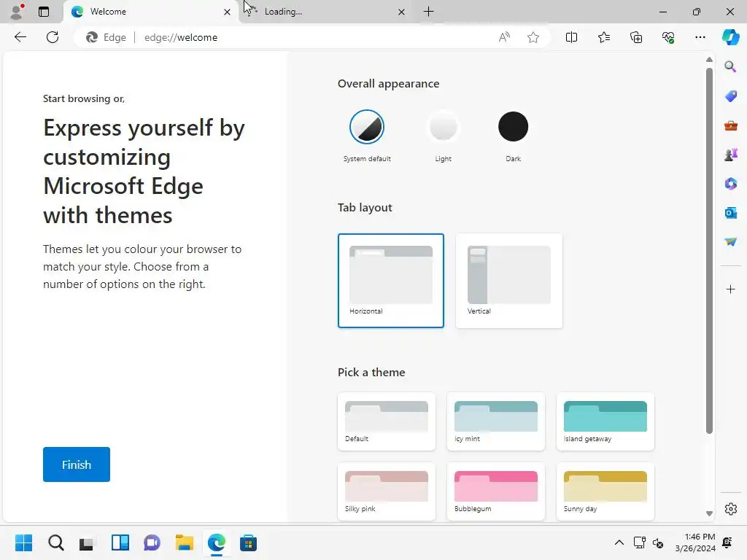Pick the Island getaway theme

coord(605,421)
